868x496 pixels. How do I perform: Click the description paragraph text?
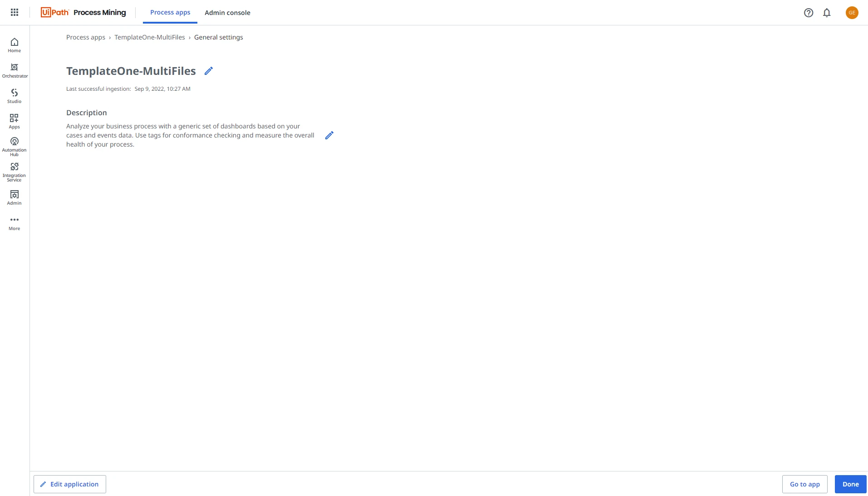click(190, 135)
